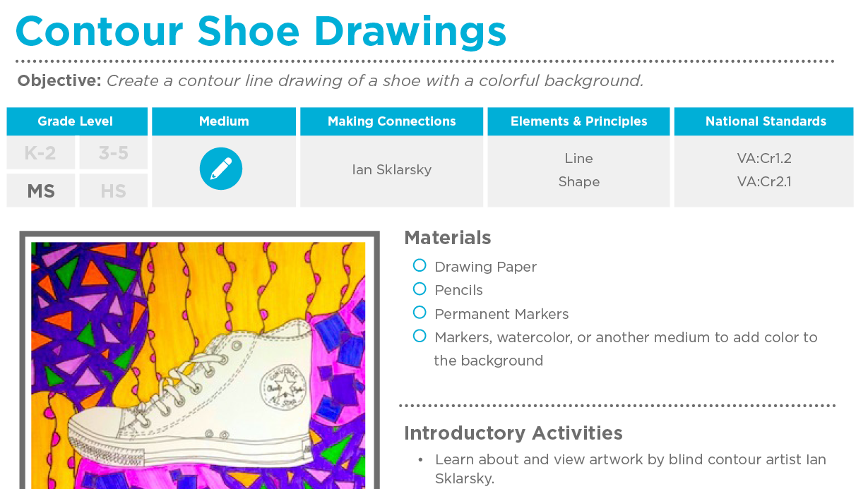Viewport: 868px width, 489px height.
Task: Check the Permanent Markers circle
Action: point(420,313)
